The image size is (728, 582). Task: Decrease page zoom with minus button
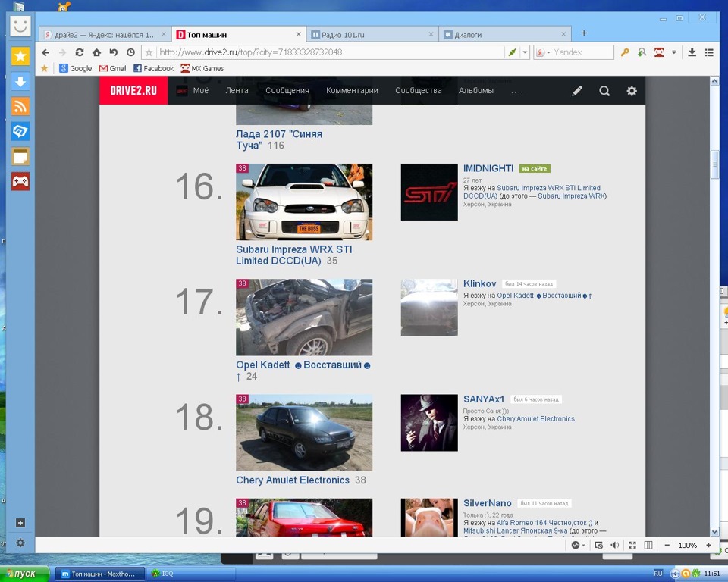click(667, 546)
